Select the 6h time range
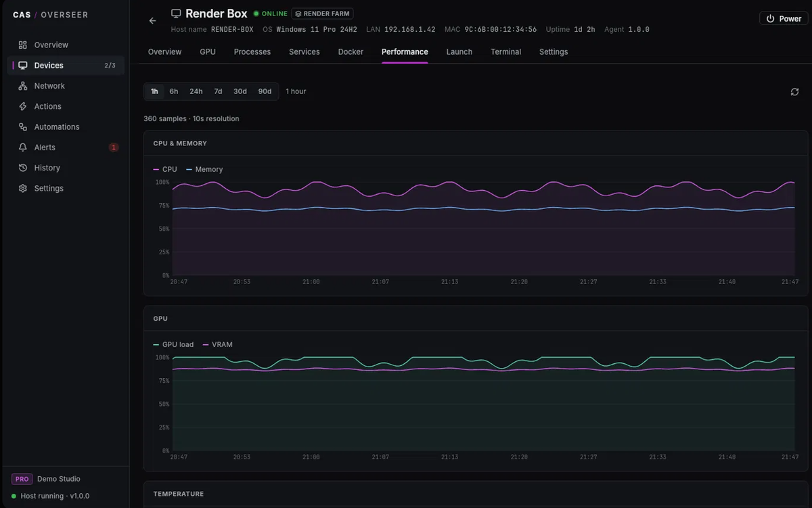Viewport: 812px width, 508px height. [x=174, y=91]
